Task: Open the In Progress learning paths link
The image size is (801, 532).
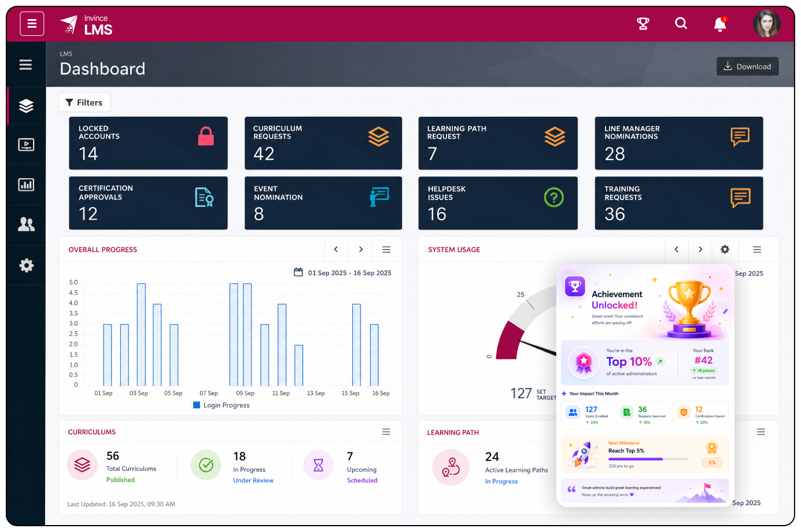Action: pyautogui.click(x=501, y=482)
